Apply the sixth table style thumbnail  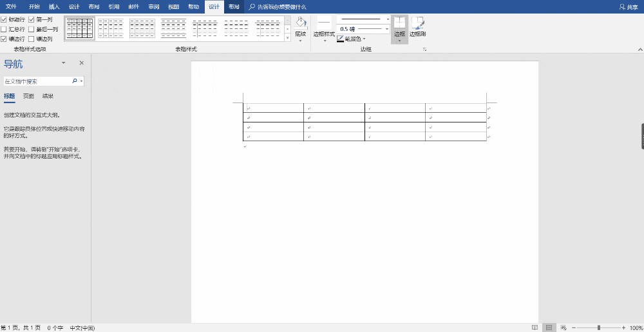click(x=236, y=28)
